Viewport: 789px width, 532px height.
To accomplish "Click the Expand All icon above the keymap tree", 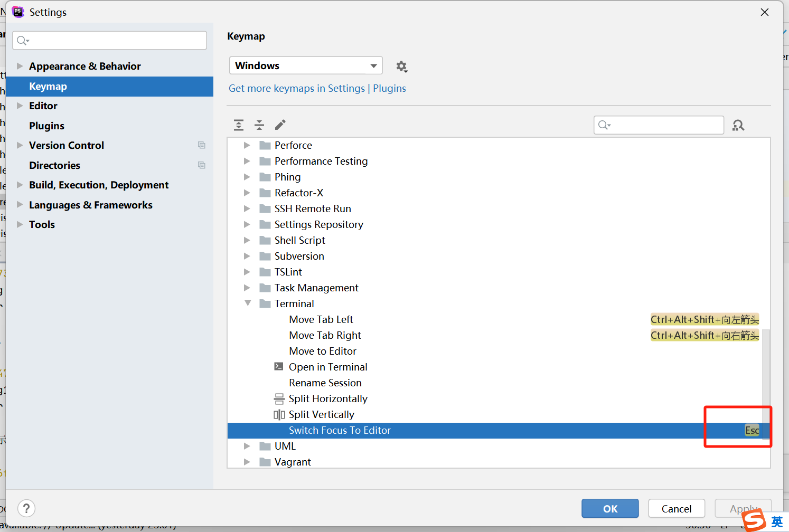I will coord(239,125).
